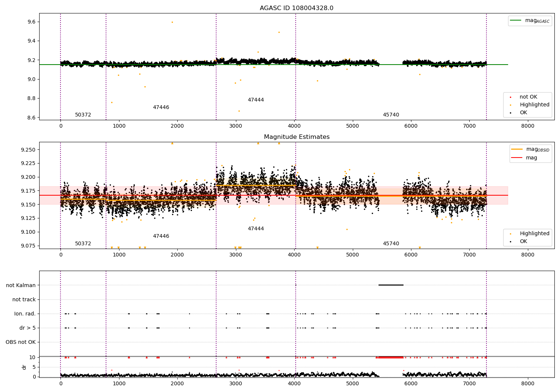Click the 'Ion. rad.' axis label
This screenshot has width=560, height=392.
point(25,314)
